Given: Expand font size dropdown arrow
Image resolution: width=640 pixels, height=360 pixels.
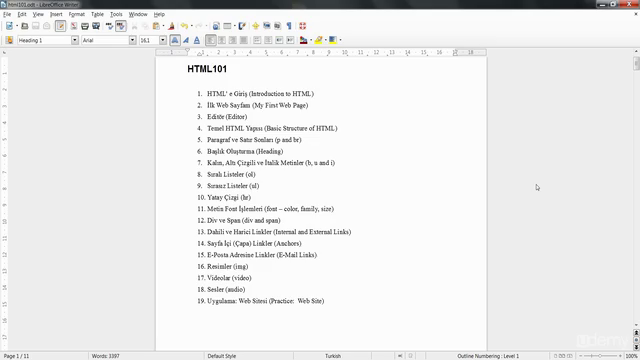Looking at the screenshot, I should click(x=163, y=40).
